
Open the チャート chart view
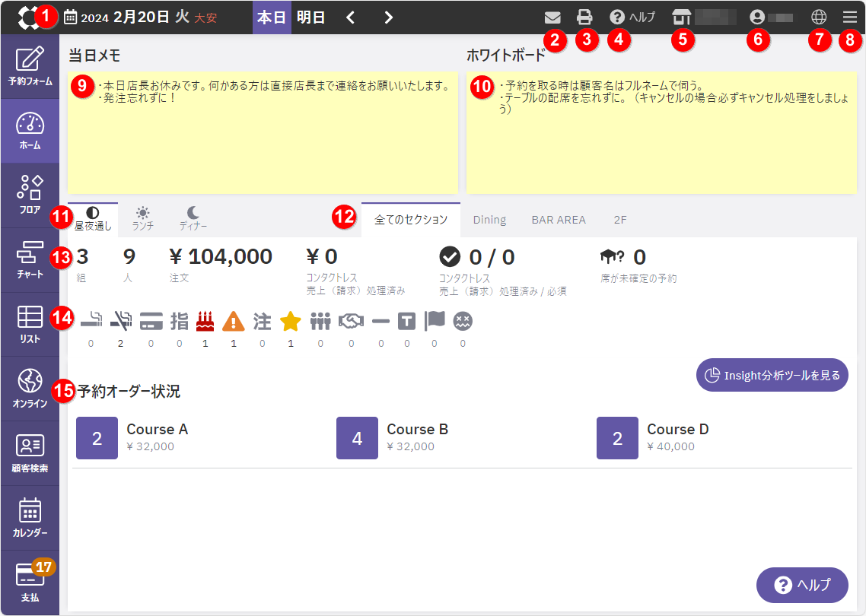pos(30,259)
